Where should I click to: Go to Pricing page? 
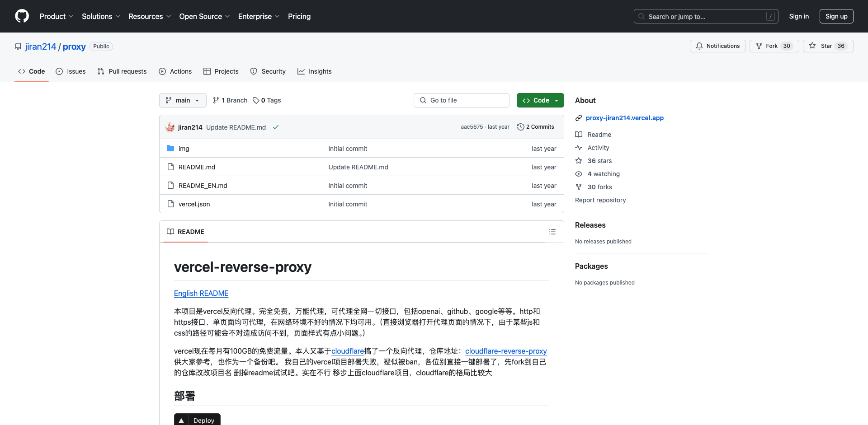(299, 16)
